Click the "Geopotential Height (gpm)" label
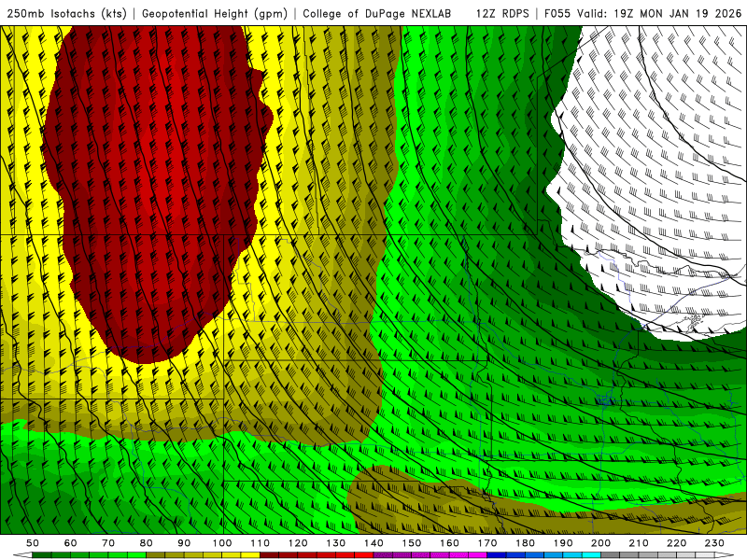 [215, 13]
